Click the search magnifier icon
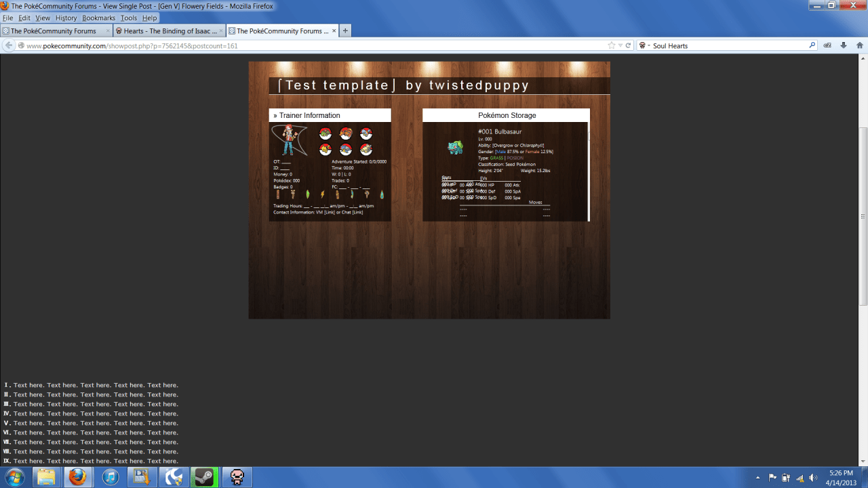Viewport: 868px width, 488px height. tap(812, 45)
